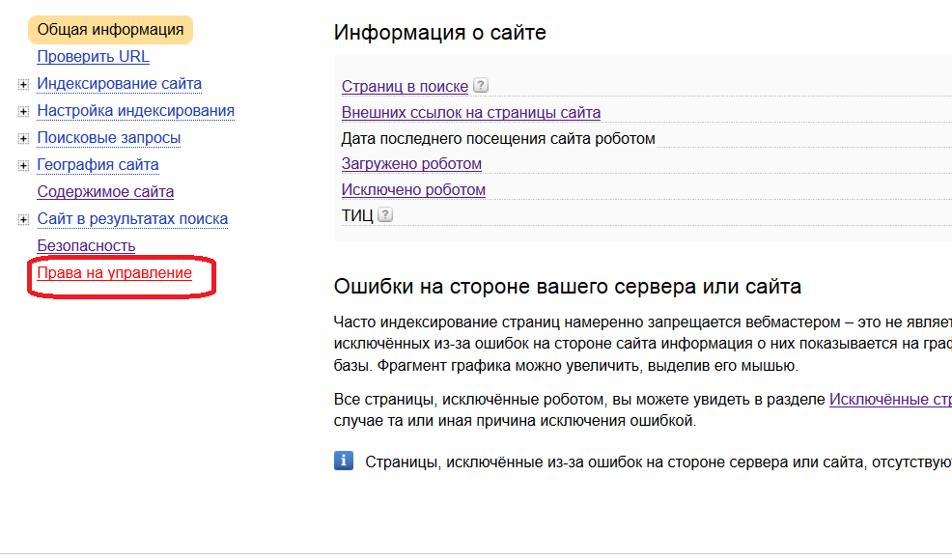Open the Страниц в поиске link
The image size is (952, 560).
coord(405,86)
